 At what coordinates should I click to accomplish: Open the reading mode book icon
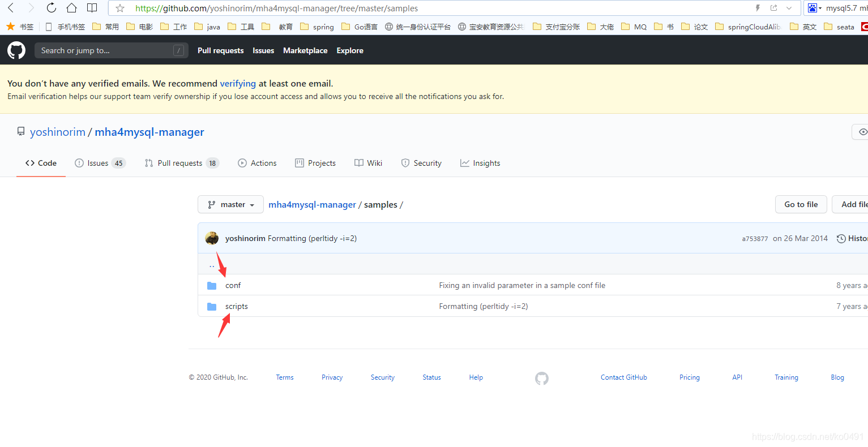pyautogui.click(x=92, y=8)
